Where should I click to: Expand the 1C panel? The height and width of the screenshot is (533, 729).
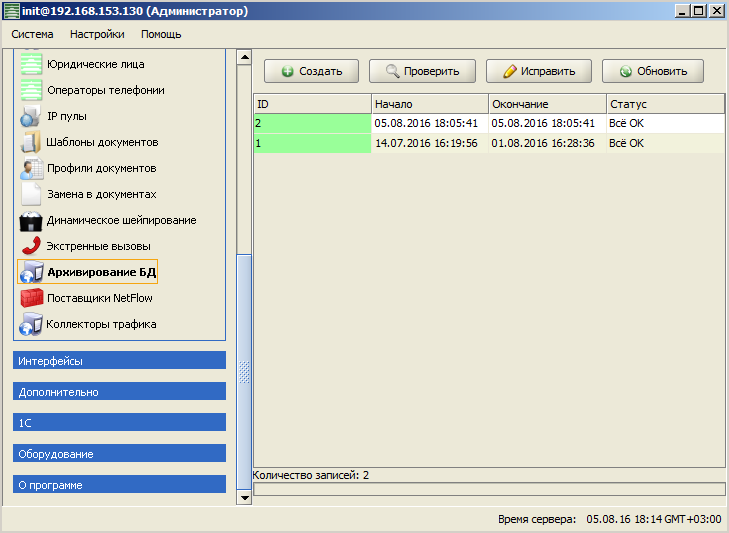coord(119,422)
